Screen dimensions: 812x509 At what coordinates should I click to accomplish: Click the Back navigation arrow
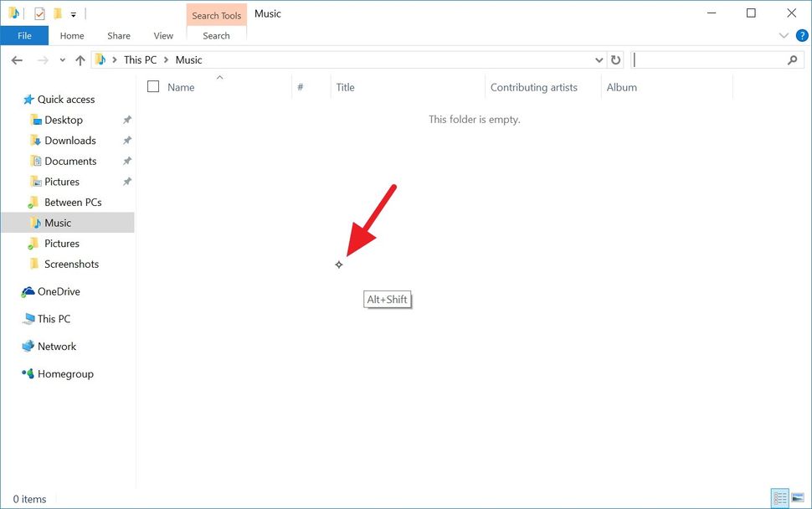click(x=17, y=59)
